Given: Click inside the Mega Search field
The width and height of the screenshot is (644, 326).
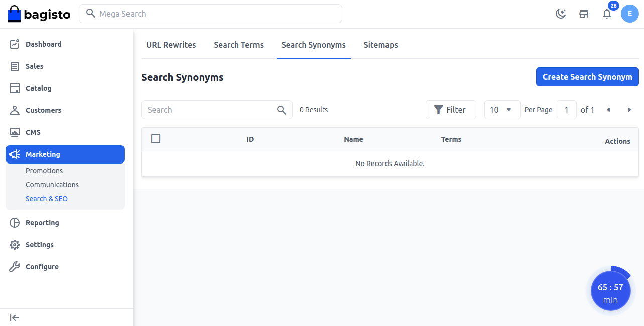Looking at the screenshot, I should pyautogui.click(x=210, y=14).
